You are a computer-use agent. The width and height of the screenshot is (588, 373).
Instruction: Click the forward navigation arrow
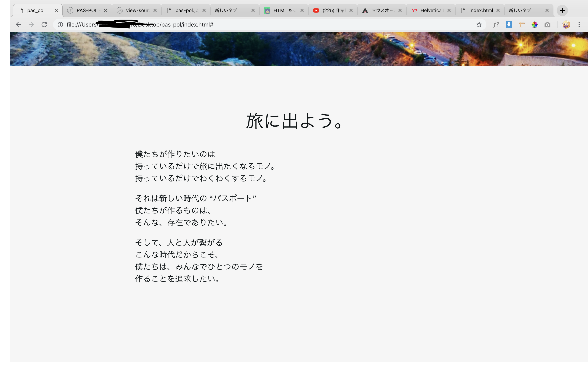point(31,25)
